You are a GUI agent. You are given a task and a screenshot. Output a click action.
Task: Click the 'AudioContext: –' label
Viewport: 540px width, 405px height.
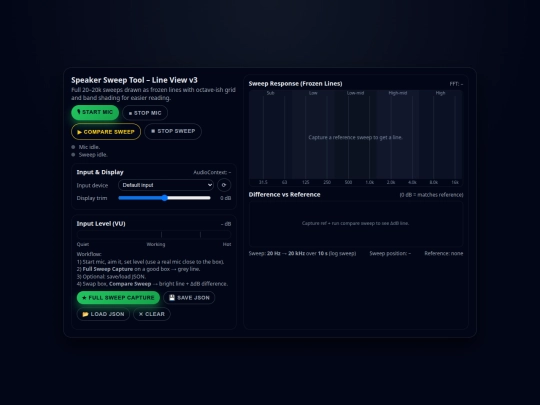212,173
